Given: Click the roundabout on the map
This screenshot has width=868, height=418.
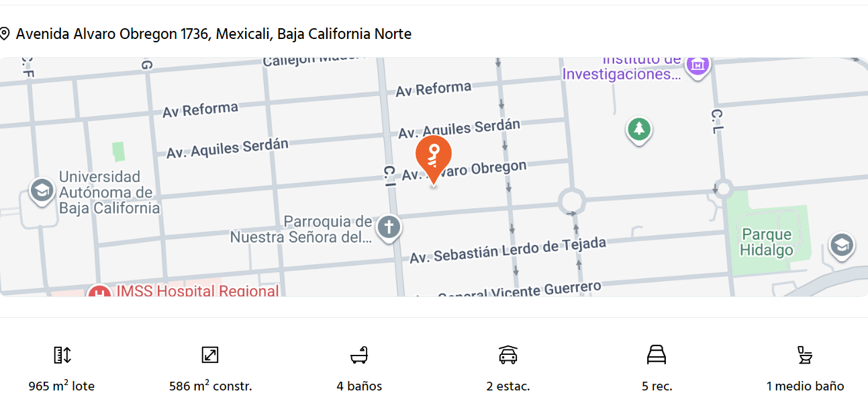Looking at the screenshot, I should click(x=571, y=200).
